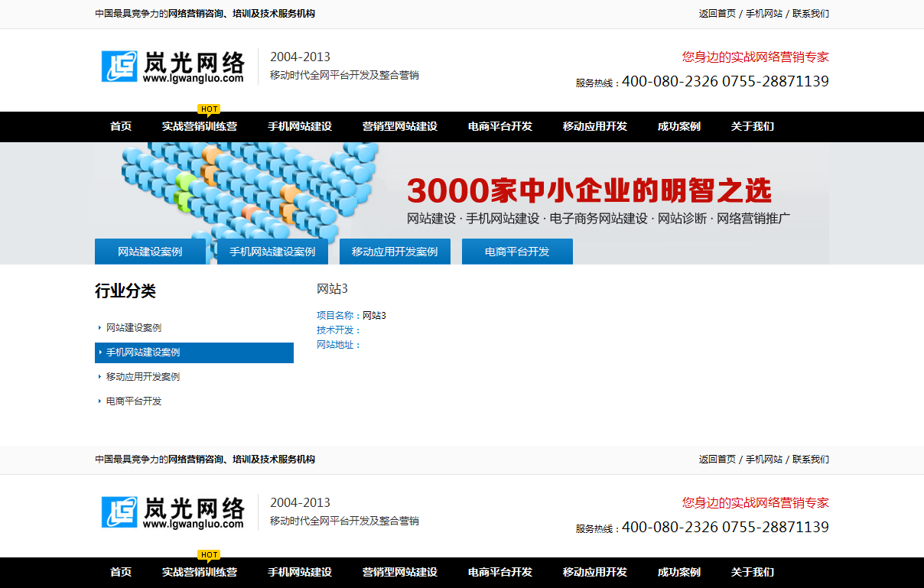This screenshot has width=924, height=588.
Task: Click the 联系我们 link at the page top
Action: click(x=810, y=14)
